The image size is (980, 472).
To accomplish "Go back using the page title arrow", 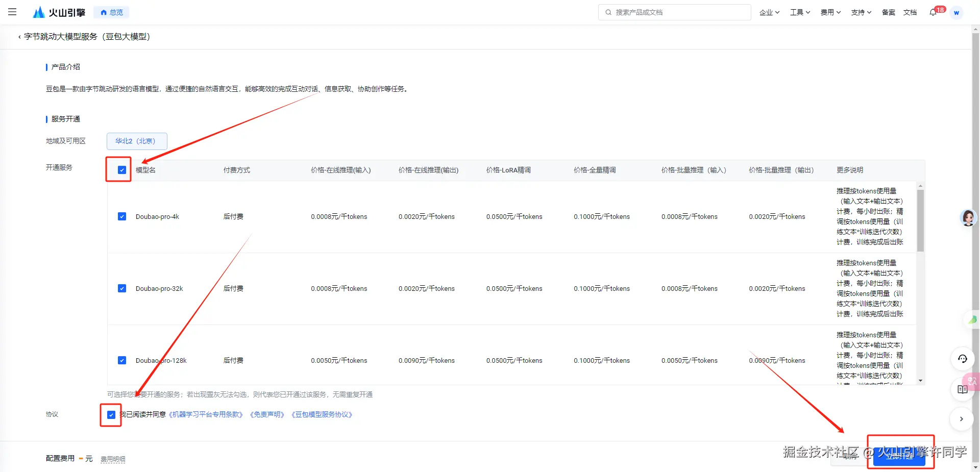I will coord(19,37).
